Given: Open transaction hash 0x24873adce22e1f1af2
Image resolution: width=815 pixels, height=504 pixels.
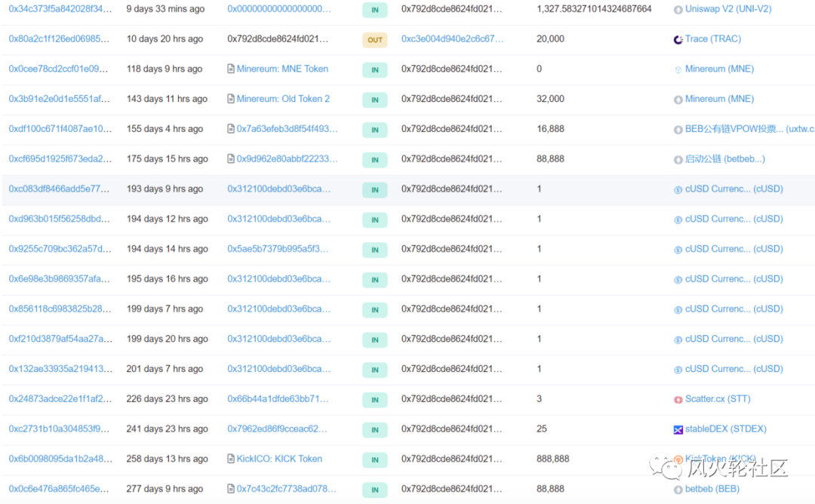Looking at the screenshot, I should coord(60,399).
